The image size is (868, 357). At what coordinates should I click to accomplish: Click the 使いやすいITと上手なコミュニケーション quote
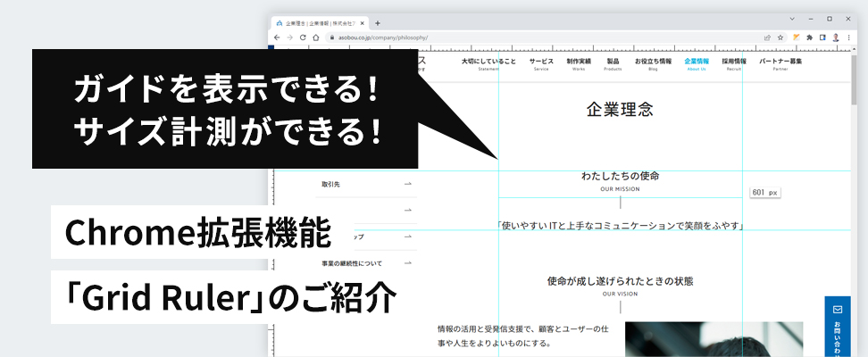(x=620, y=226)
